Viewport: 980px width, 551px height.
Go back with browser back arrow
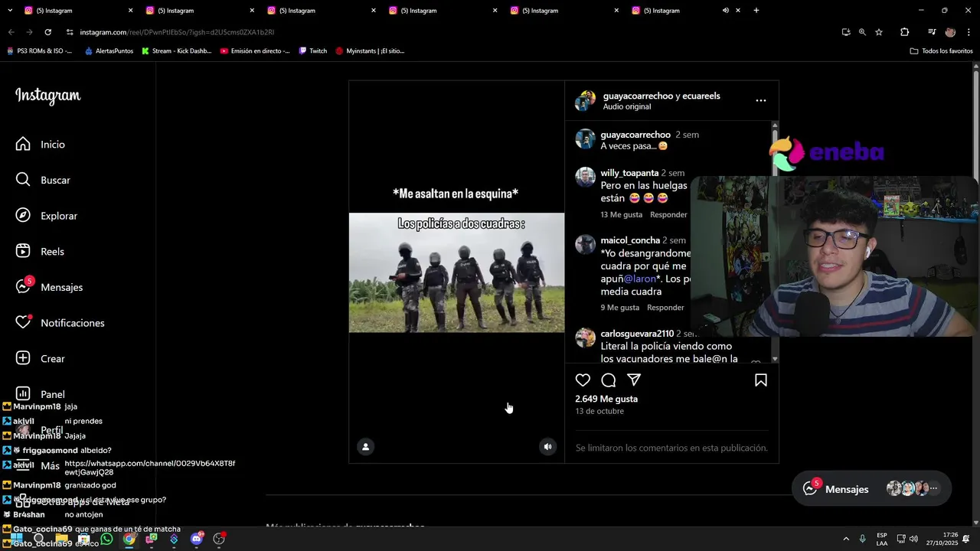pyautogui.click(x=11, y=32)
